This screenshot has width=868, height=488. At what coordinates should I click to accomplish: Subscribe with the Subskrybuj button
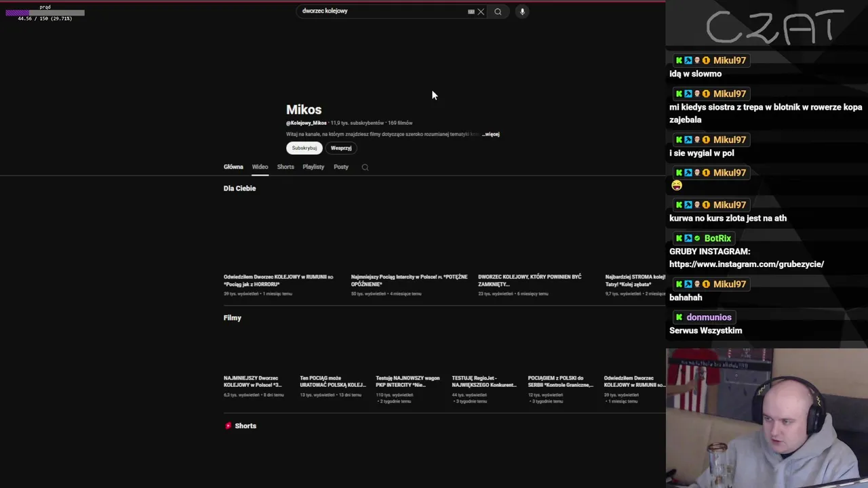(304, 148)
